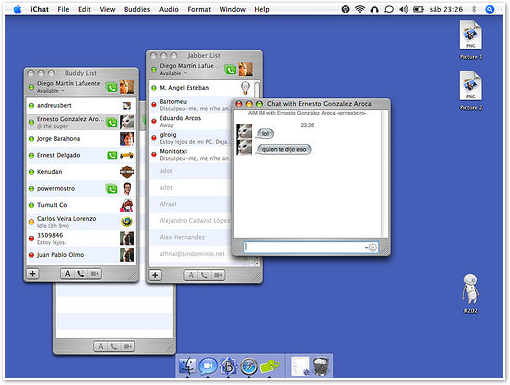Click phone icon in Jabber List header
The width and height of the screenshot is (510, 385).
[230, 70]
